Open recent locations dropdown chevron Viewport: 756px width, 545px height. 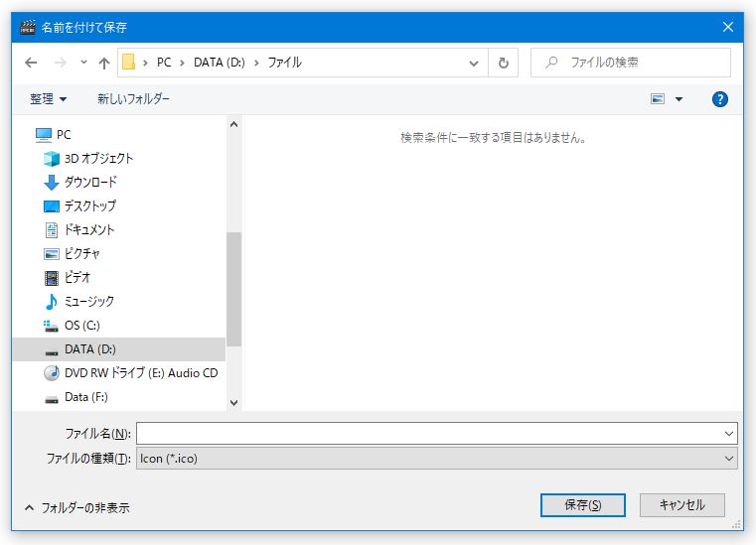[x=83, y=63]
